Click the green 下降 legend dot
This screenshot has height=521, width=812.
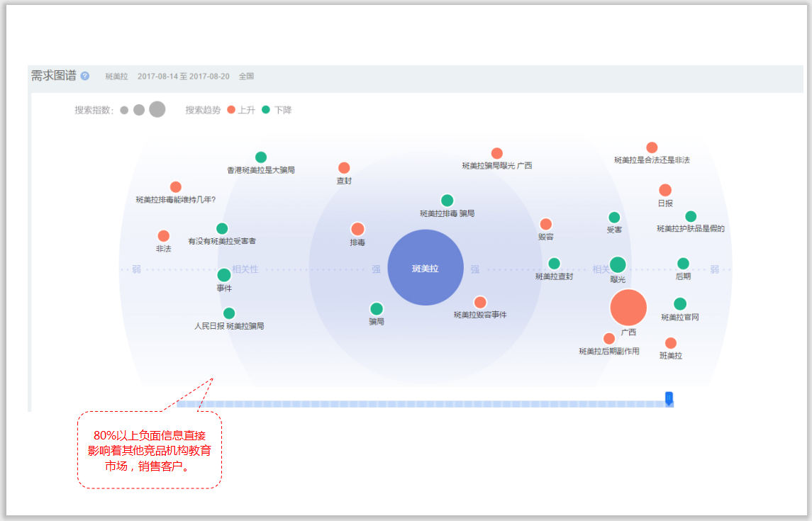(x=266, y=110)
